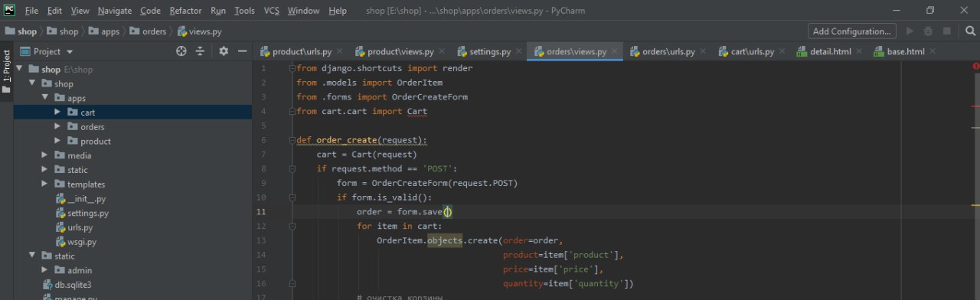980x300 pixels.
Task: Expand the cart folder arrow
Action: pyautogui.click(x=58, y=112)
